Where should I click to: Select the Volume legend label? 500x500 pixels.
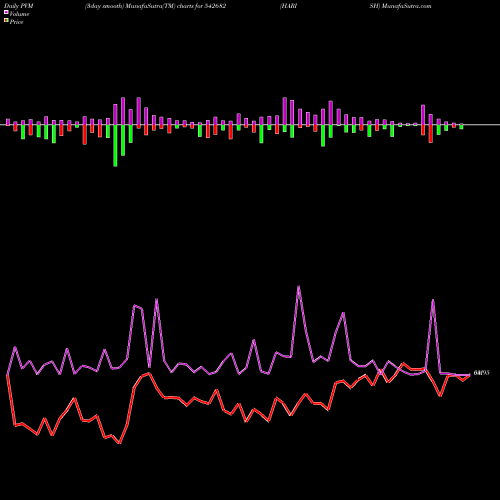pos(19,14)
